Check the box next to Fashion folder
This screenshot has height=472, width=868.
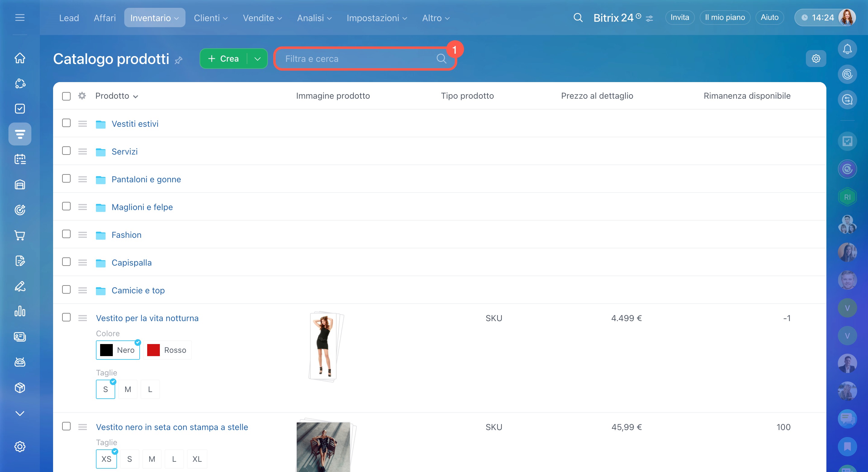point(66,234)
